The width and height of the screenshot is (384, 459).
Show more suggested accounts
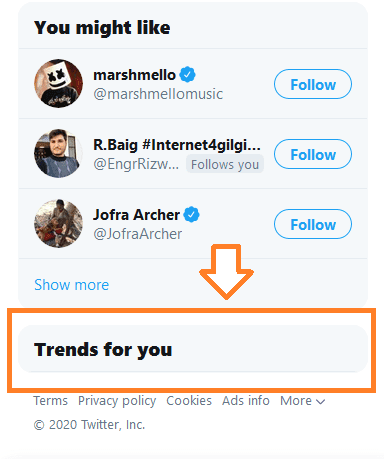tap(72, 285)
